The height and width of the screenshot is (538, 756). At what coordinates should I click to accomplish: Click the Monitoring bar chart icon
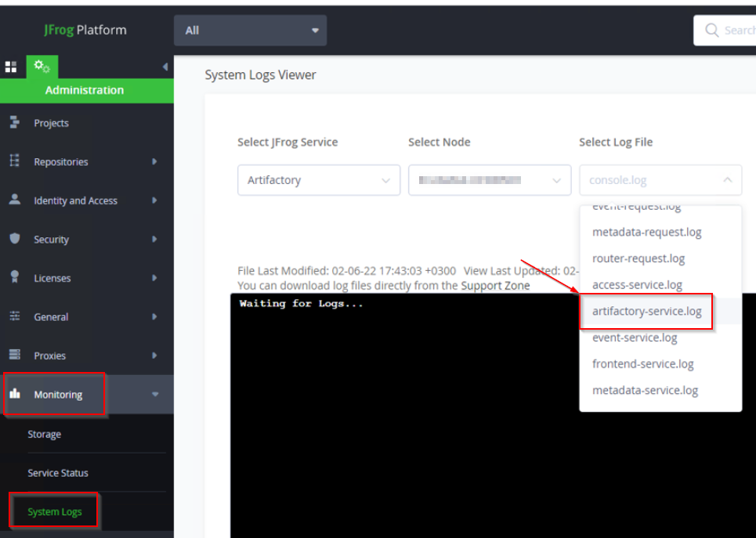tap(14, 394)
